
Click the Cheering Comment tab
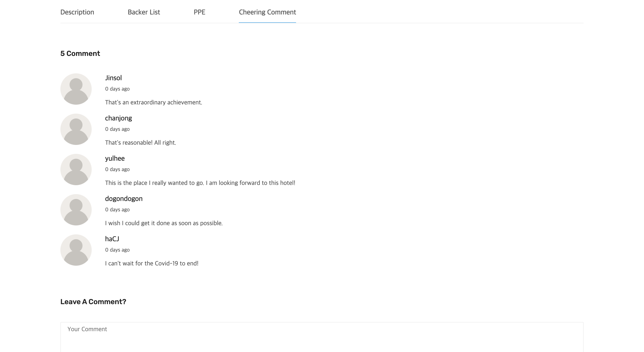point(267,12)
